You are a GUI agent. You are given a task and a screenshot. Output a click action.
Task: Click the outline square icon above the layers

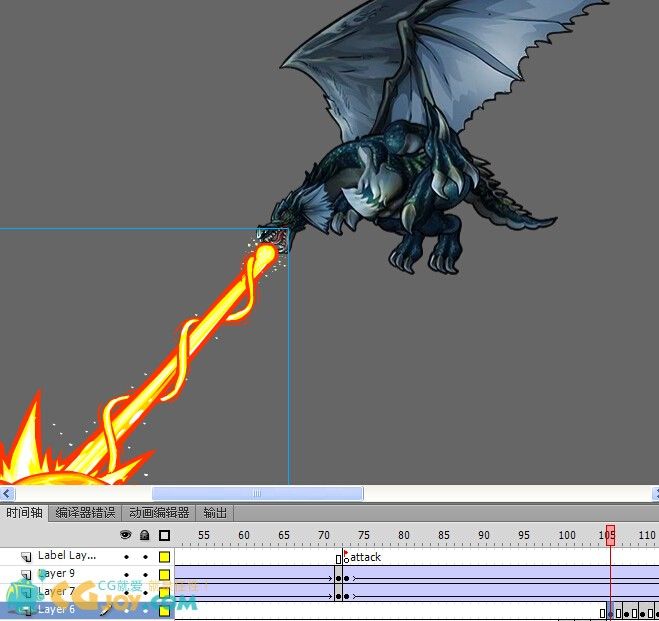[x=164, y=535]
